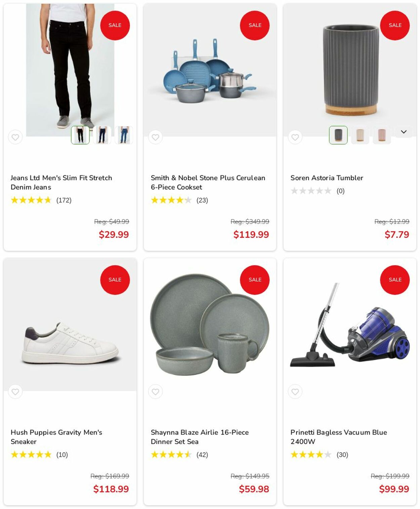
Task: Click heart icon on Soren Astoria Tumbler
Action: point(295,137)
